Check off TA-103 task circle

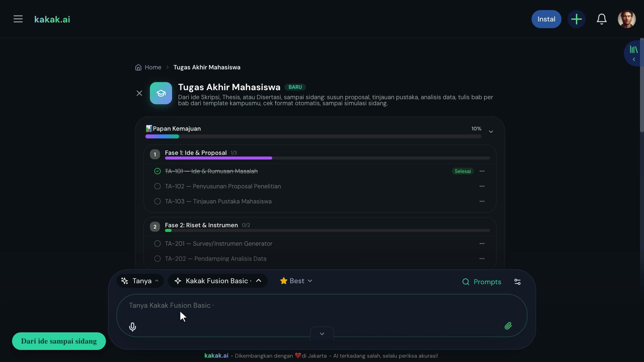(157, 201)
